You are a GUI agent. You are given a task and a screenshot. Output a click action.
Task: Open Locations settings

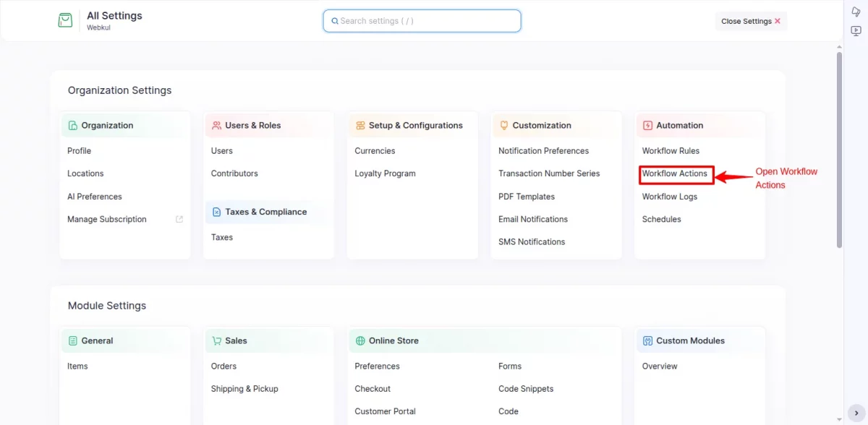click(85, 173)
